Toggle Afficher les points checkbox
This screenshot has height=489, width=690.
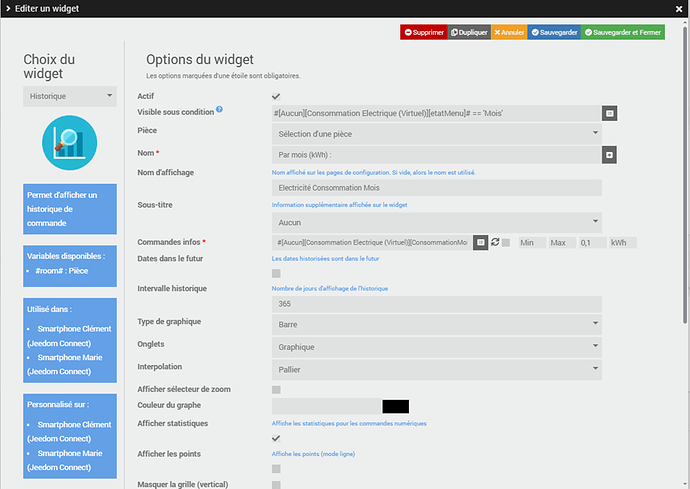(276, 469)
